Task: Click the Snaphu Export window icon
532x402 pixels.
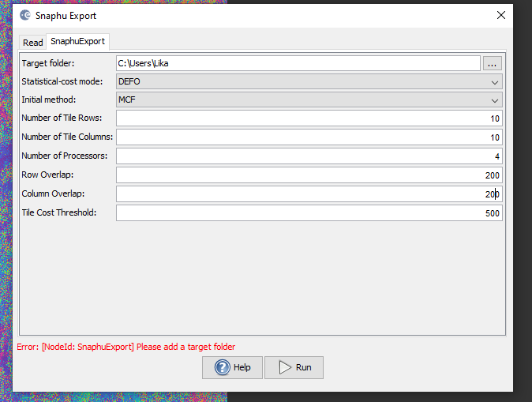Action: point(25,15)
